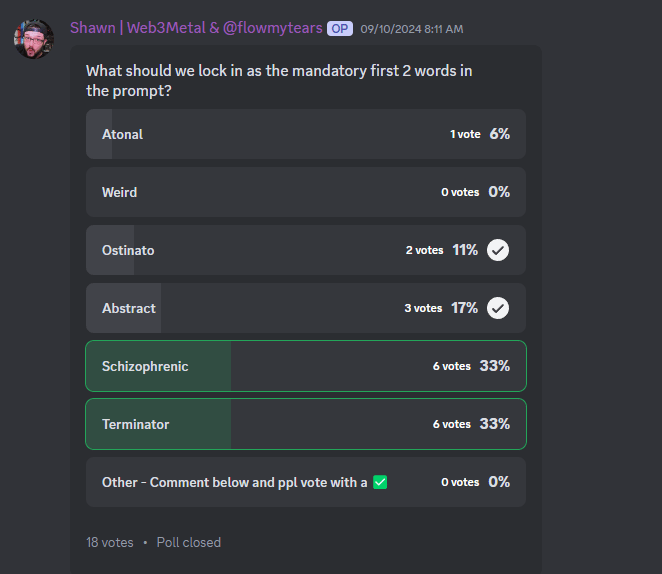Click the 6 votes count on Terminator
The width and height of the screenshot is (662, 574).
[451, 425]
